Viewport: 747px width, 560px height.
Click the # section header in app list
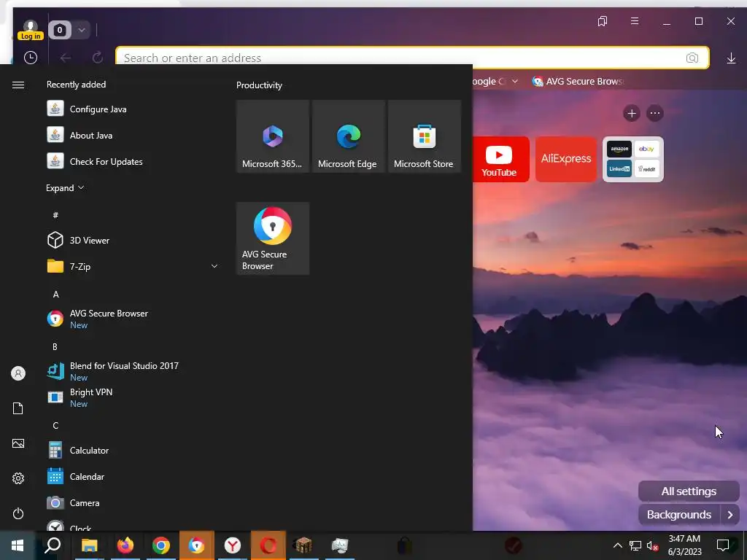tap(55, 215)
